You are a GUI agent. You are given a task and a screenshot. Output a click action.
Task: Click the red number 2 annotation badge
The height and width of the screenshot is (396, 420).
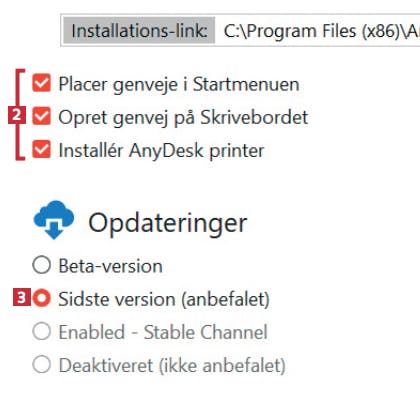[x=16, y=115]
